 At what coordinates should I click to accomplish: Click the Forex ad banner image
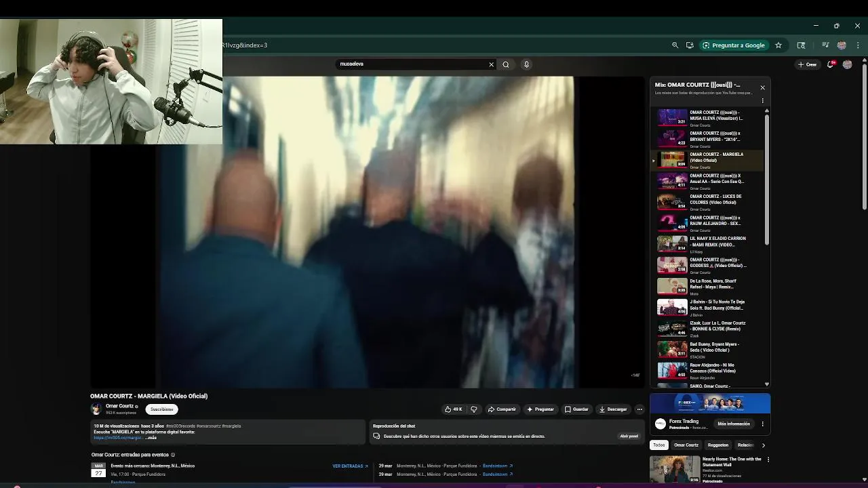tap(710, 403)
